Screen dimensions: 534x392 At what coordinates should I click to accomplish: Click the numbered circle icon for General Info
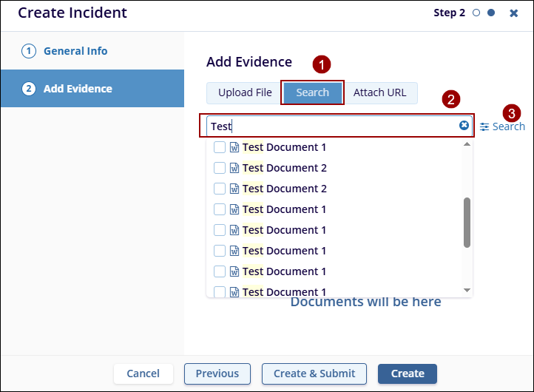pyautogui.click(x=29, y=51)
